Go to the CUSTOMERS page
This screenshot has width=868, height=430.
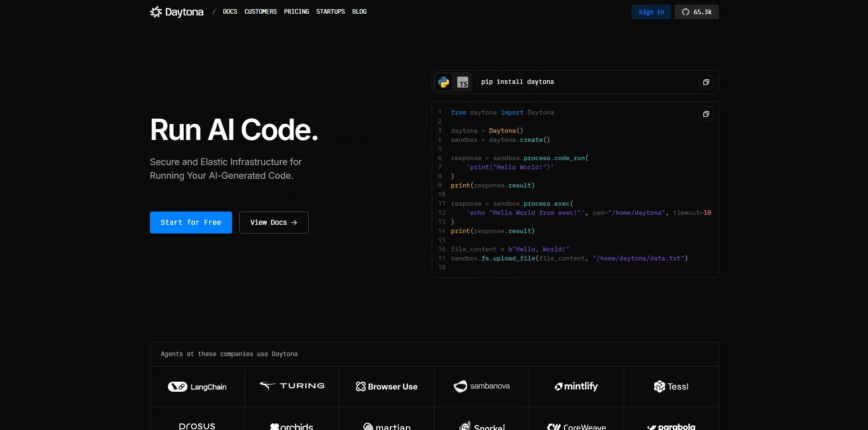point(260,12)
